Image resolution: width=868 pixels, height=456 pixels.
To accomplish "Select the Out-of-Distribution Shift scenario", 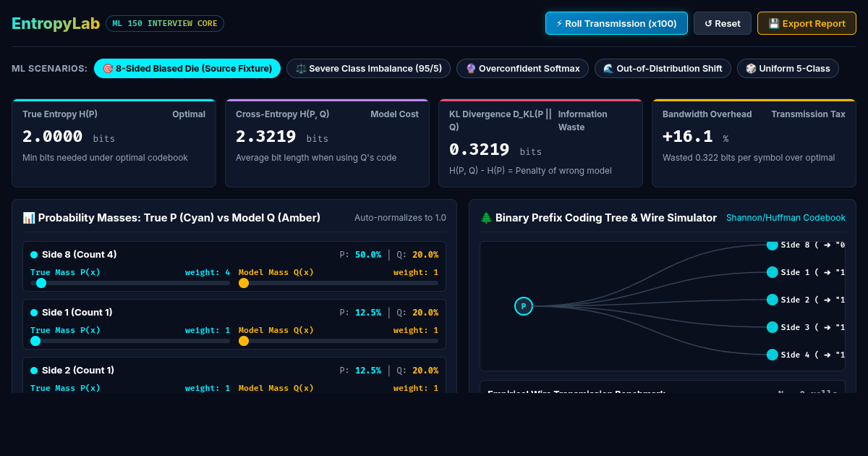I will point(663,69).
